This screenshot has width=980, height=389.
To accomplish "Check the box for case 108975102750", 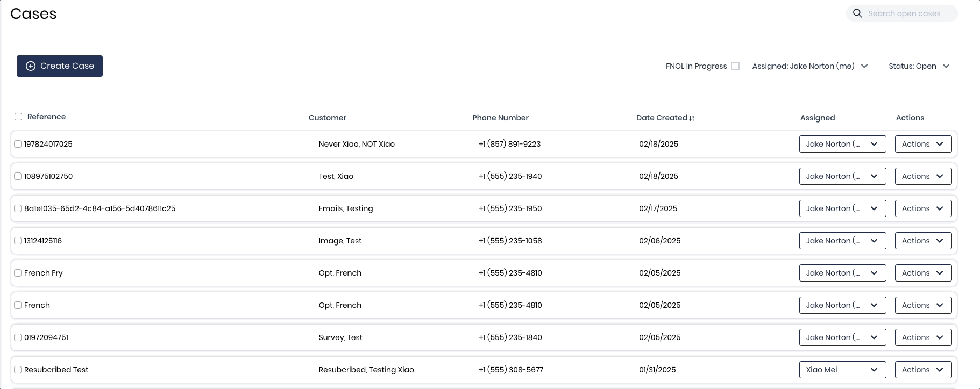I will [18, 176].
